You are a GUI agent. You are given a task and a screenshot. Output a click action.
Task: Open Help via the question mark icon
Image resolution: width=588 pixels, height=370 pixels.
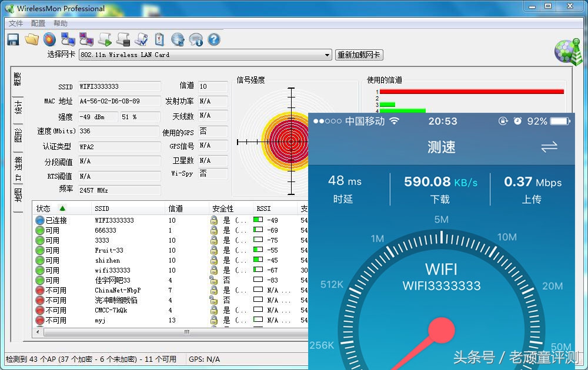pos(213,39)
